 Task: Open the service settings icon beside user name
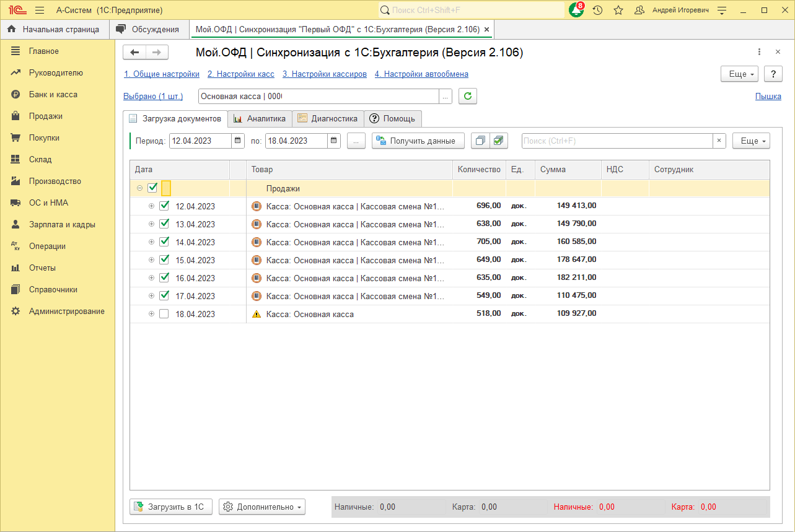point(722,11)
